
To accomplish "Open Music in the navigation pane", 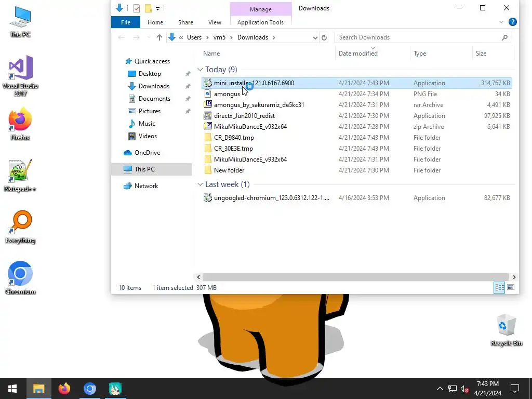I will [147, 124].
